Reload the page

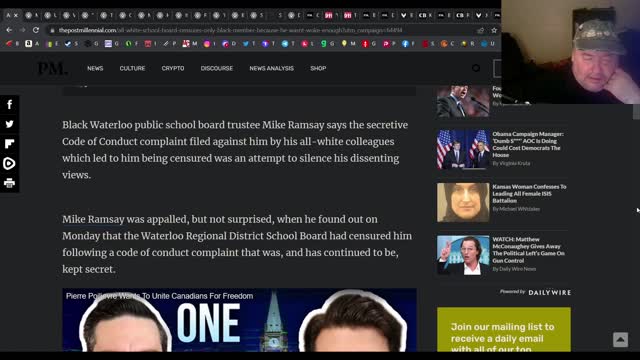point(36,30)
